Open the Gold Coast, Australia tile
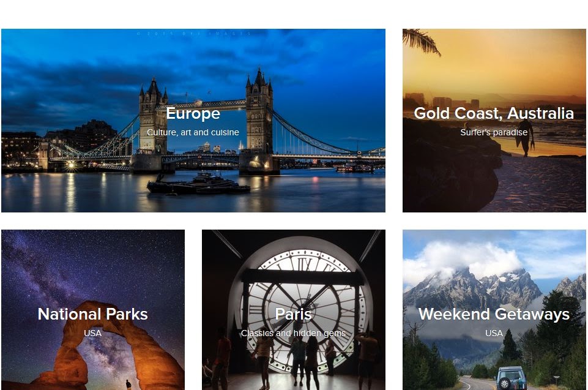This screenshot has height=390, width=588. point(494,121)
